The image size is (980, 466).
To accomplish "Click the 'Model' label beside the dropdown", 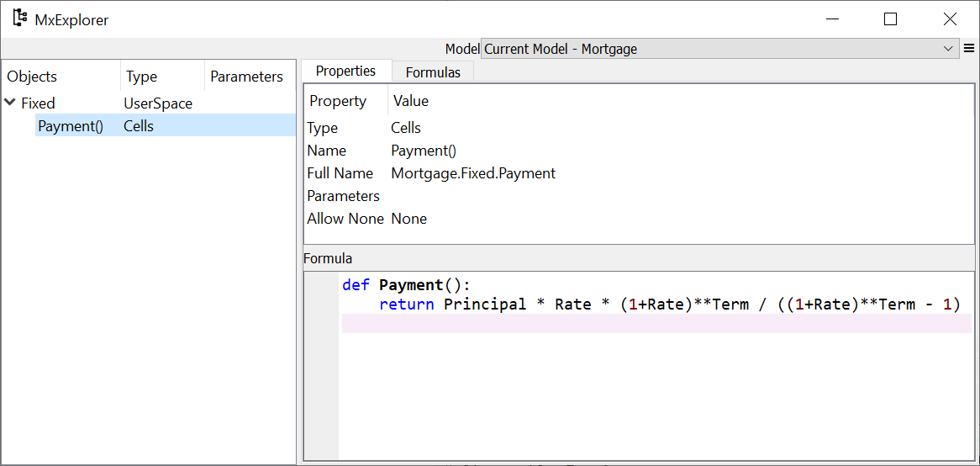I will click(x=462, y=48).
